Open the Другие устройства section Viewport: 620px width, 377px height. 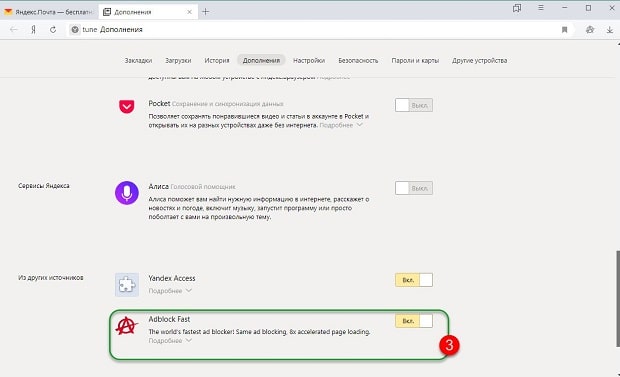pyautogui.click(x=480, y=61)
